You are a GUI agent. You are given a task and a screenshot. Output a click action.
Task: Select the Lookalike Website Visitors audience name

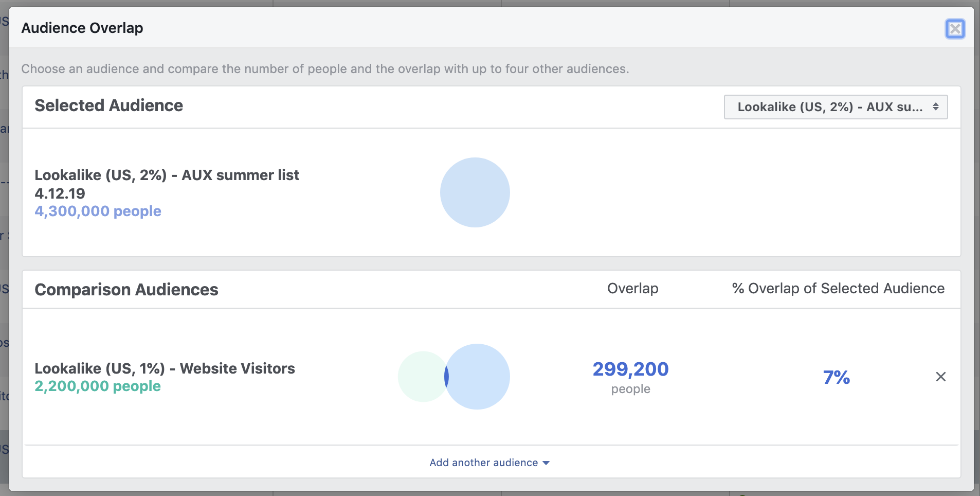tap(165, 368)
